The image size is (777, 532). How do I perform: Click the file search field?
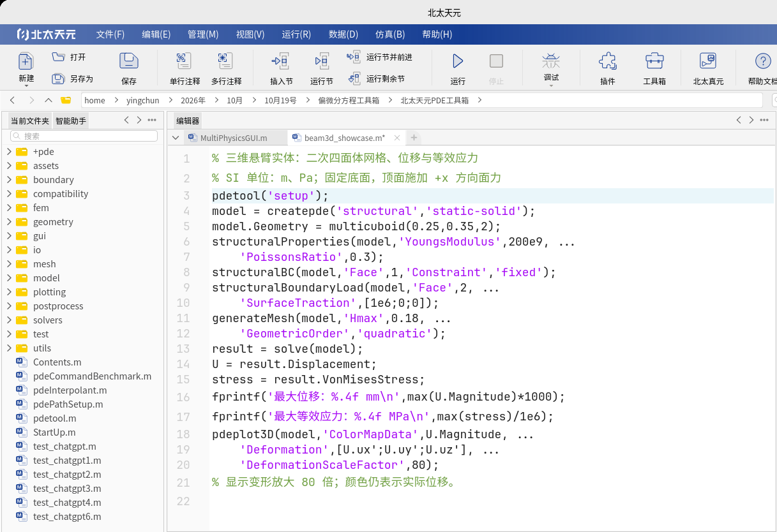84,136
